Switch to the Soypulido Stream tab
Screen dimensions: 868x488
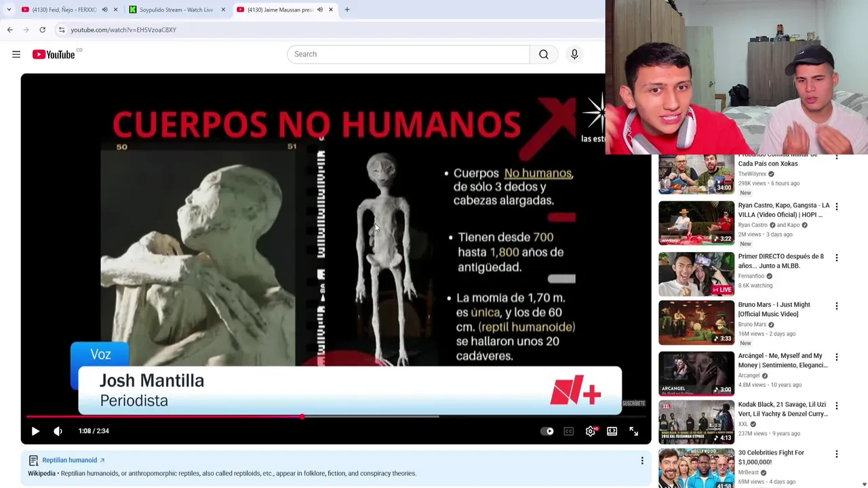tap(176, 9)
